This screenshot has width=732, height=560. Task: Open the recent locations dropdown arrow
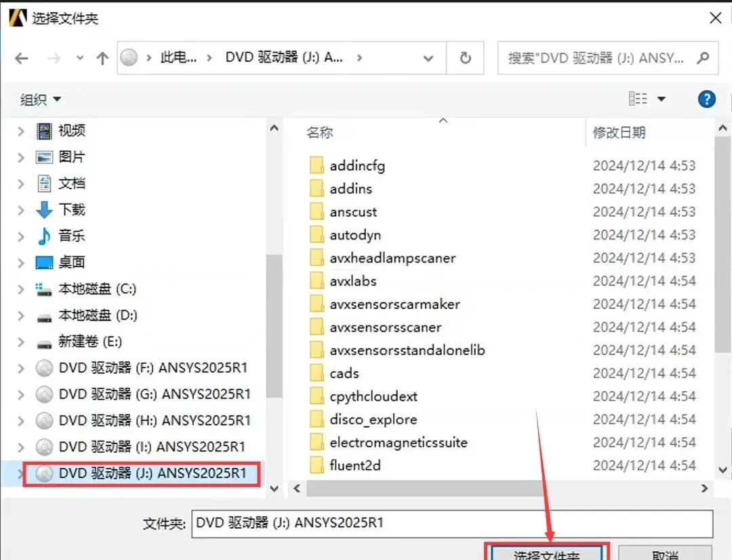point(80,58)
